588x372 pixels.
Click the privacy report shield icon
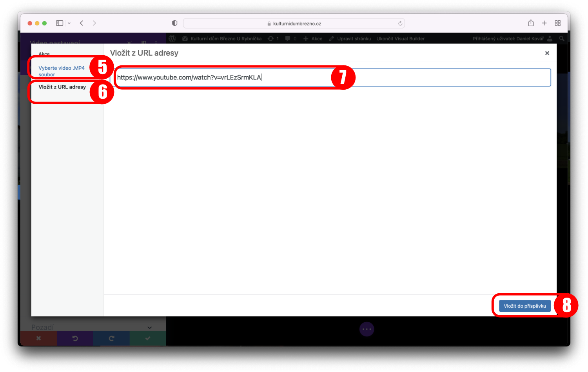(174, 23)
